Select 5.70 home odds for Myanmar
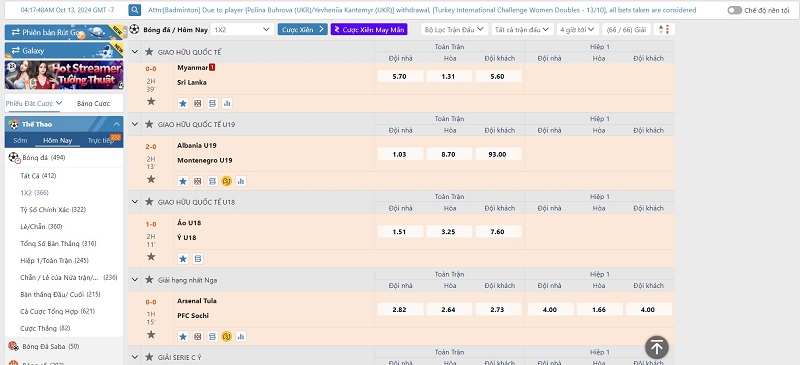The width and height of the screenshot is (800, 365). coord(400,77)
